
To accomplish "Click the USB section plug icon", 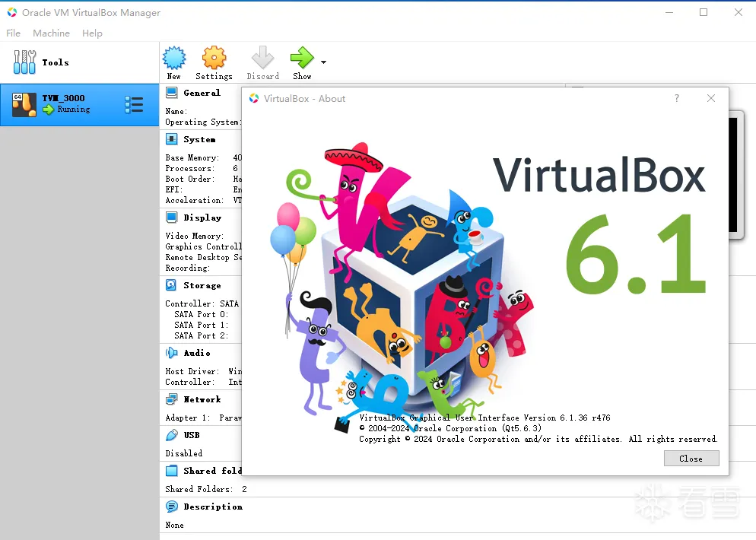I will [171, 435].
